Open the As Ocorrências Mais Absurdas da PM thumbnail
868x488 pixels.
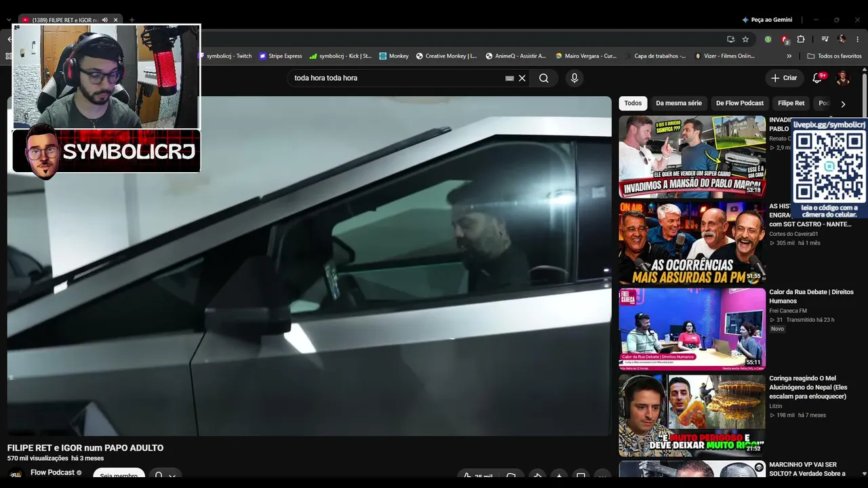[x=692, y=243]
